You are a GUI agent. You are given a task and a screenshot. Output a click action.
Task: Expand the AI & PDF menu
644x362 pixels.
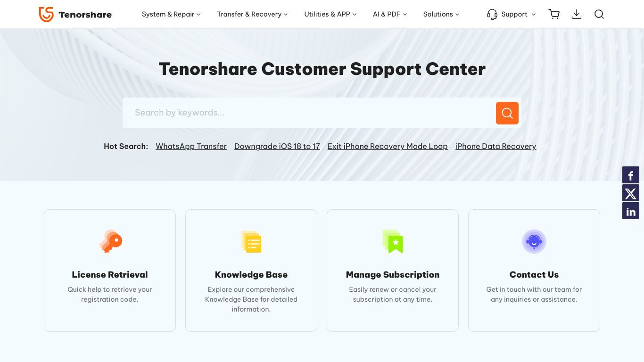click(390, 14)
